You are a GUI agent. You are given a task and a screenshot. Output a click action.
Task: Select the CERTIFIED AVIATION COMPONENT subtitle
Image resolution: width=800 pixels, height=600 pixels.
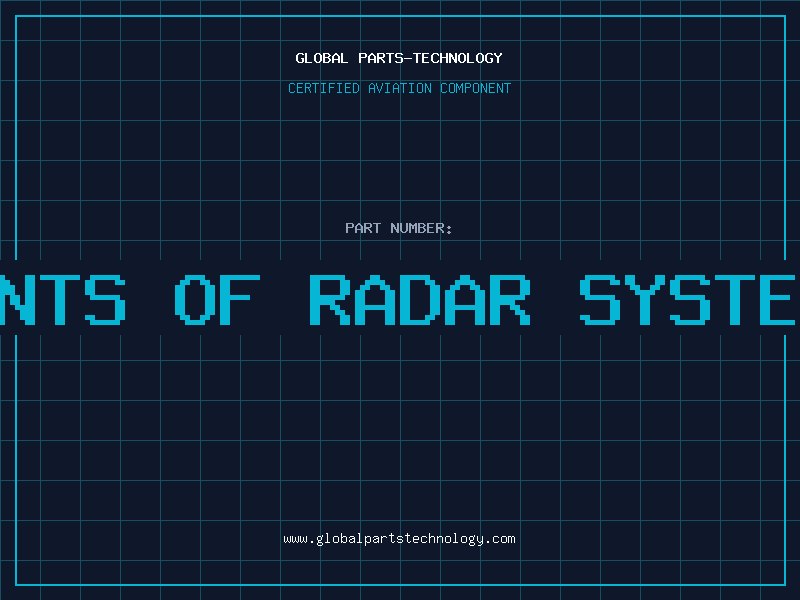click(399, 88)
